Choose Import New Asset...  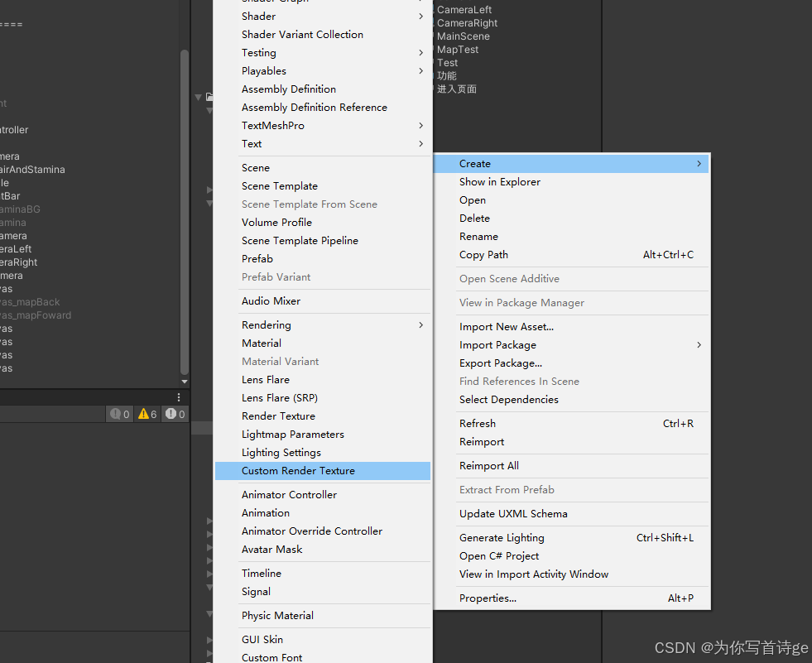tap(572, 327)
